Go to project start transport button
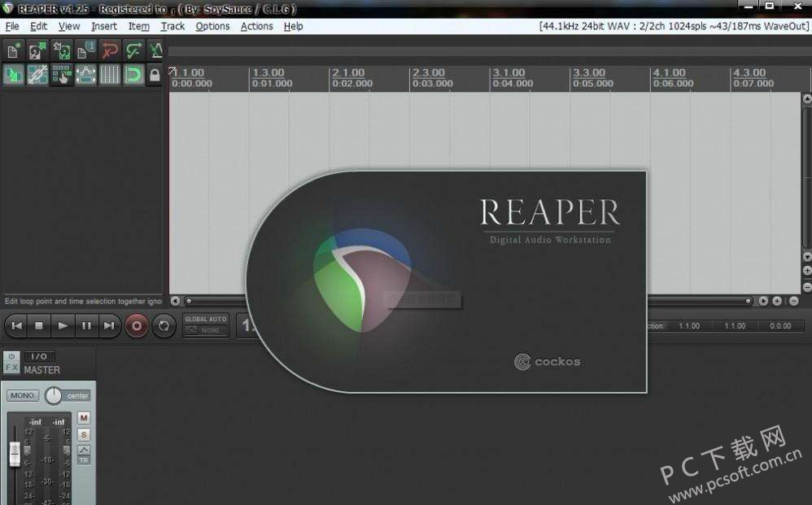Viewport: 812px width, 505px height. point(16,325)
